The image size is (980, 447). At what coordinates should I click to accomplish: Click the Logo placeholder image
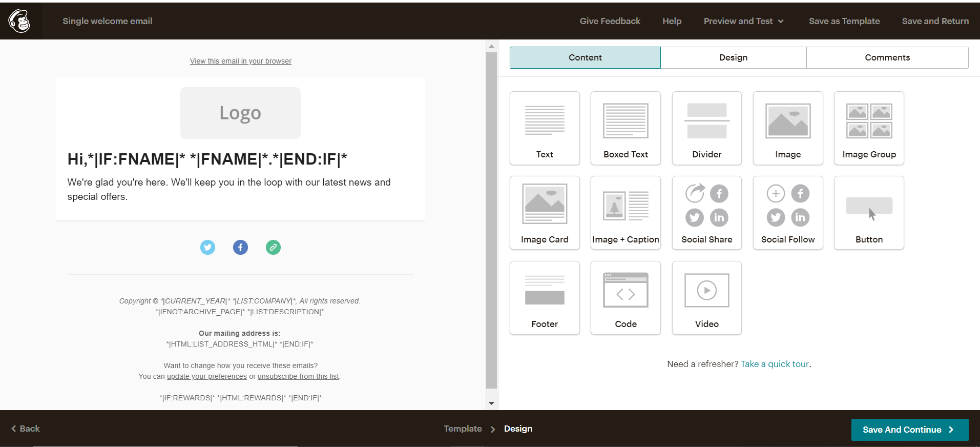pyautogui.click(x=240, y=113)
